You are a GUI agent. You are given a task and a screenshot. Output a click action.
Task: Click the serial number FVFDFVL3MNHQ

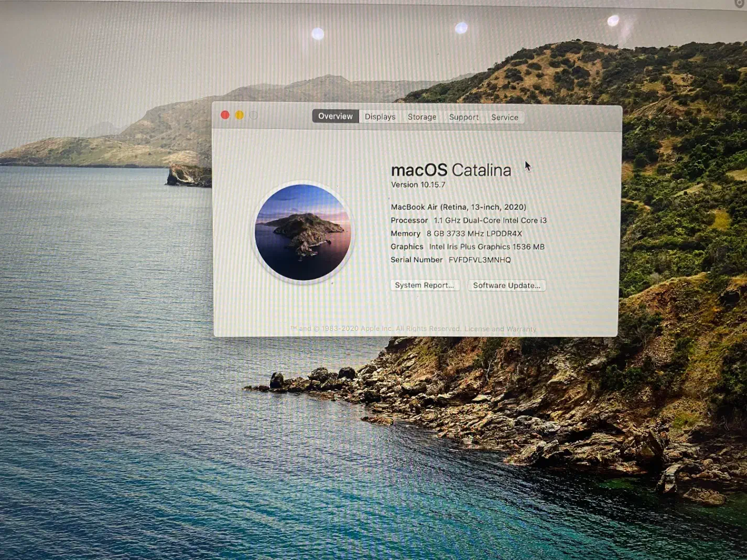tap(479, 260)
